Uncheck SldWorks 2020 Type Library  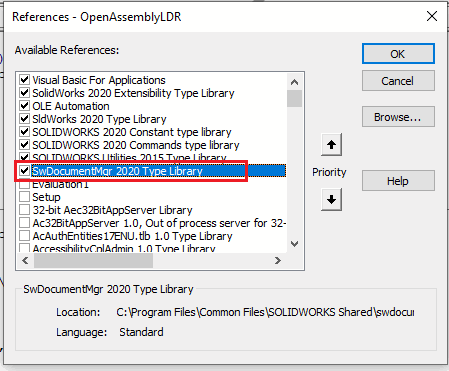coord(24,119)
